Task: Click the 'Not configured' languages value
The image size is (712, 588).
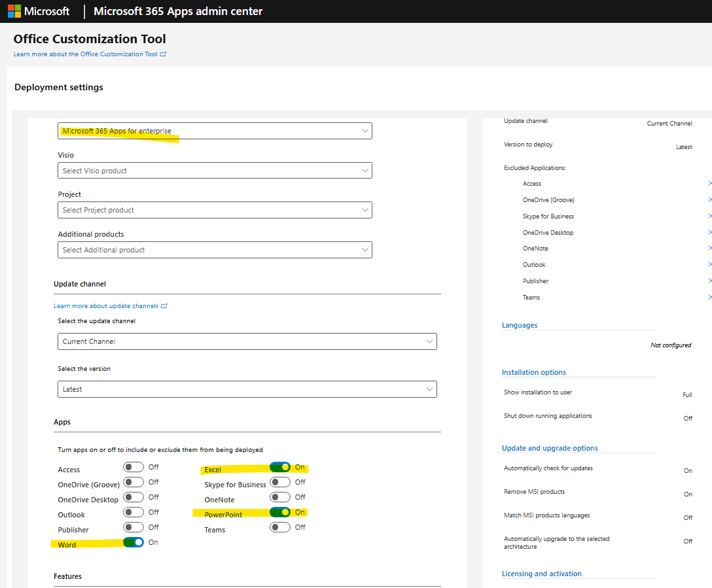Action: click(671, 345)
